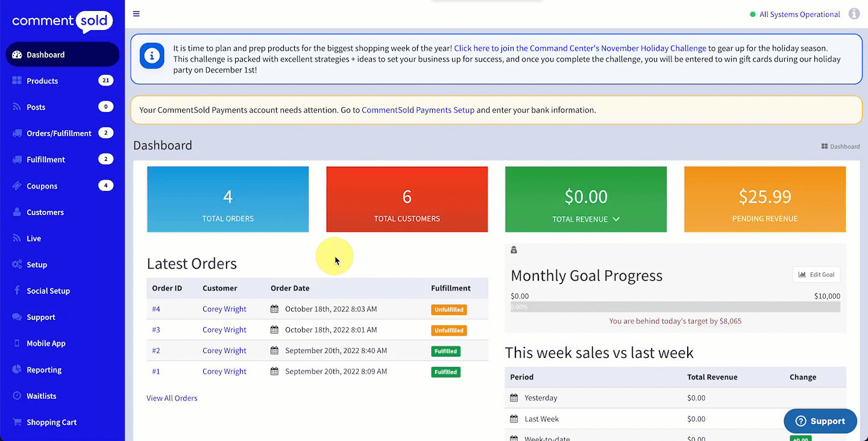Viewport: 868px width, 441px height.
Task: Click the Order Date column header
Action: click(290, 288)
